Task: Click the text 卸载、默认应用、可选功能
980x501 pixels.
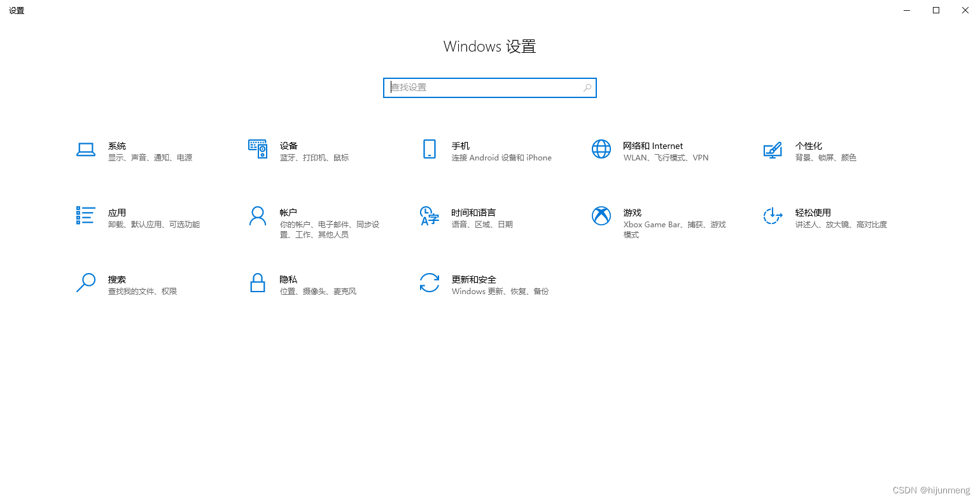Action: click(154, 225)
